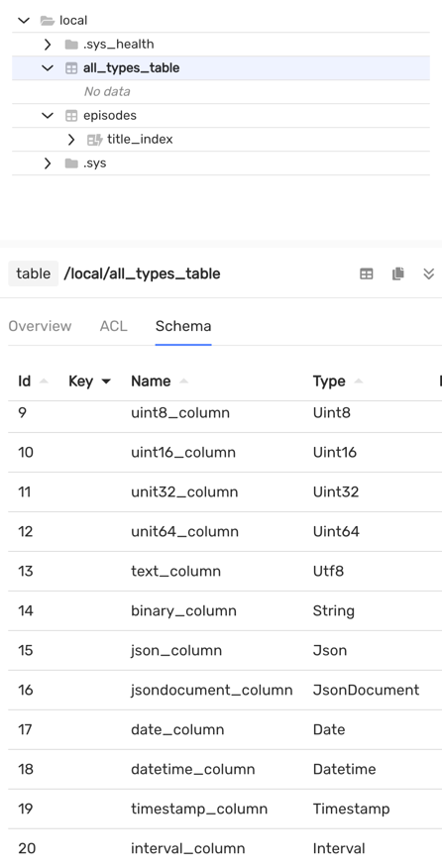Screen dimensions: 442x868
Task: Sort by the Name column header
Action: coord(151,380)
